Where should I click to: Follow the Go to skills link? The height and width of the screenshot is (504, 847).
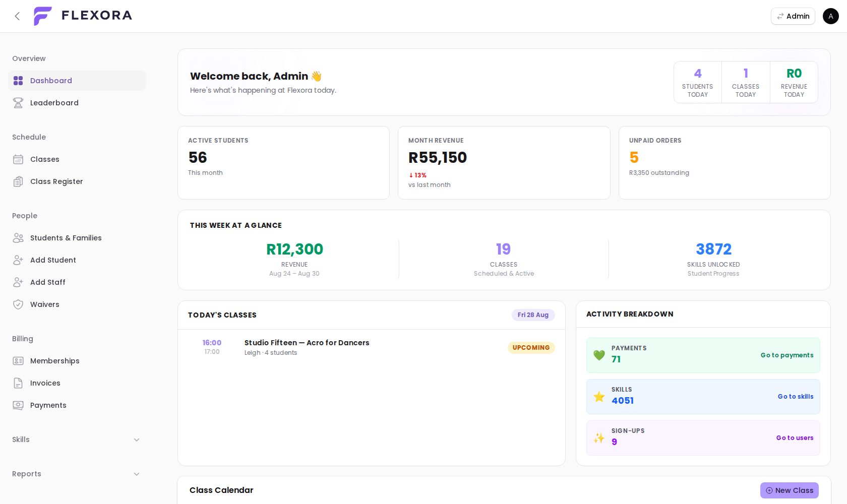796,397
